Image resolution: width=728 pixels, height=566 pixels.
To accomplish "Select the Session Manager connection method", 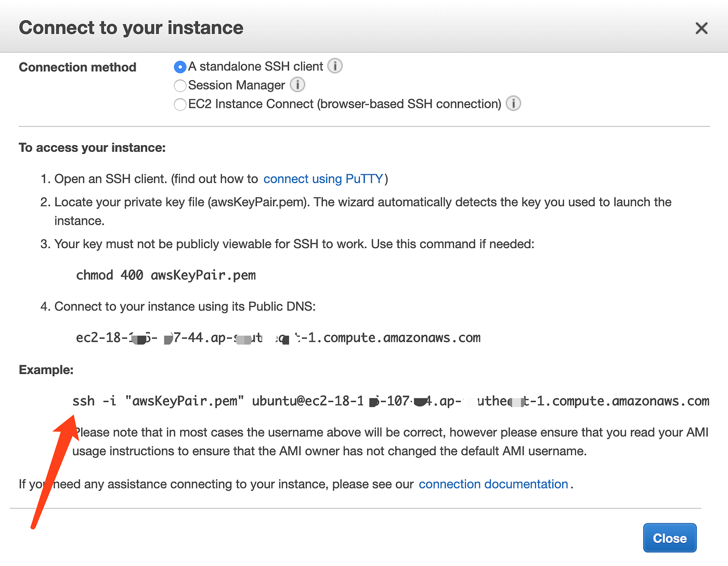I will click(180, 85).
